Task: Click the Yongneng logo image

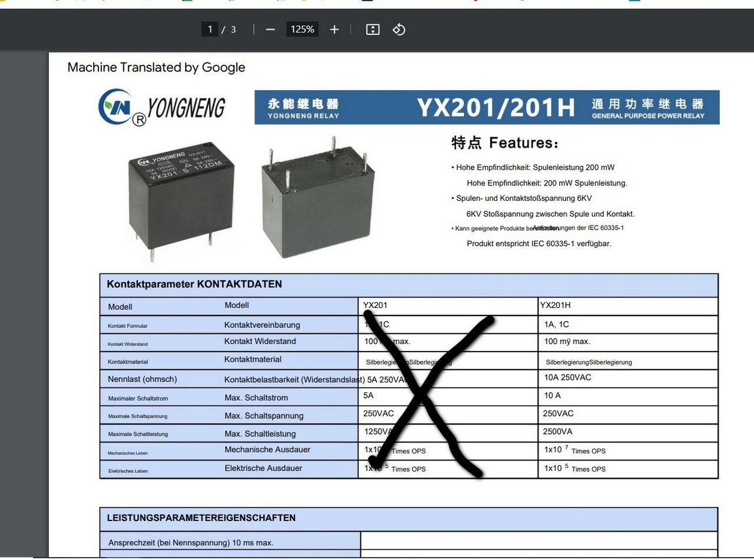Action: coord(162,107)
